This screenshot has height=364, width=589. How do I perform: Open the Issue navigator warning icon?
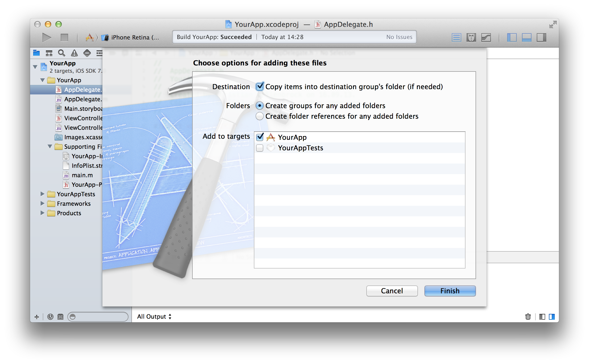tap(74, 53)
